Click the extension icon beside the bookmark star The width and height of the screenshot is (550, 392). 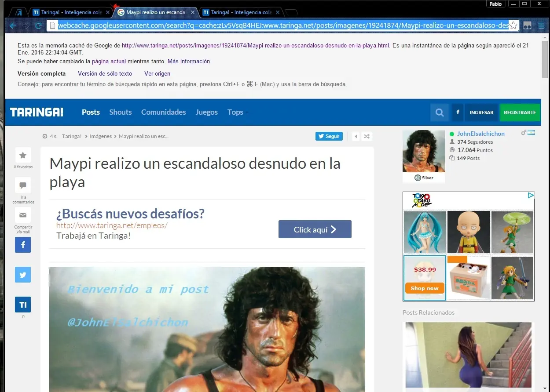click(x=527, y=25)
